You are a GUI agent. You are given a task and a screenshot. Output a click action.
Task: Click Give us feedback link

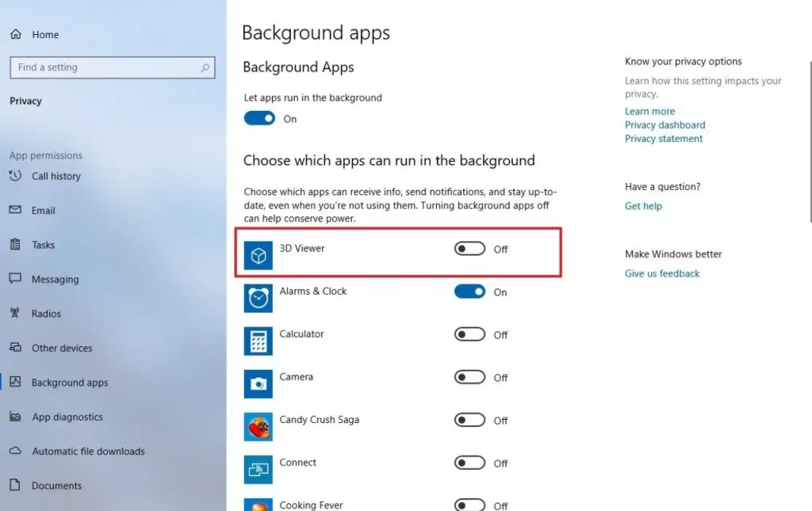coord(662,273)
